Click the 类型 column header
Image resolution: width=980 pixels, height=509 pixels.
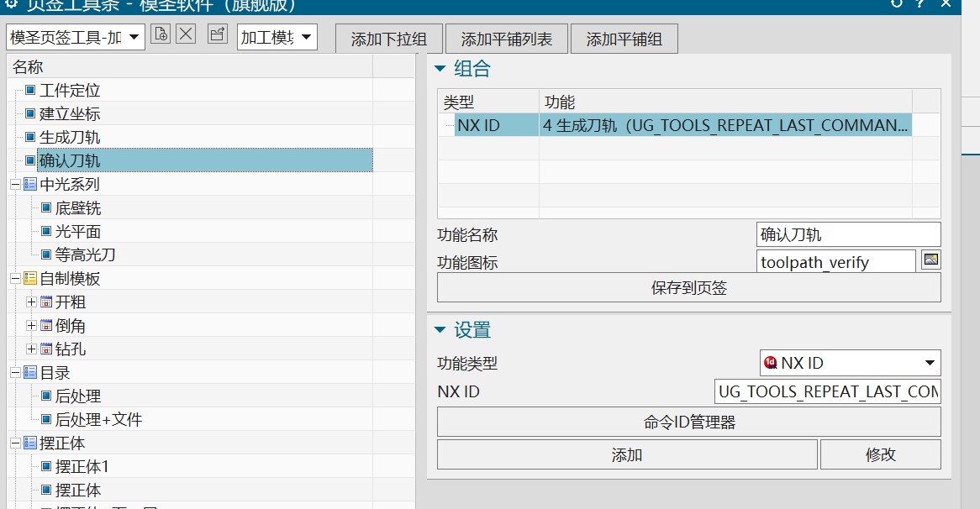pyautogui.click(x=489, y=102)
